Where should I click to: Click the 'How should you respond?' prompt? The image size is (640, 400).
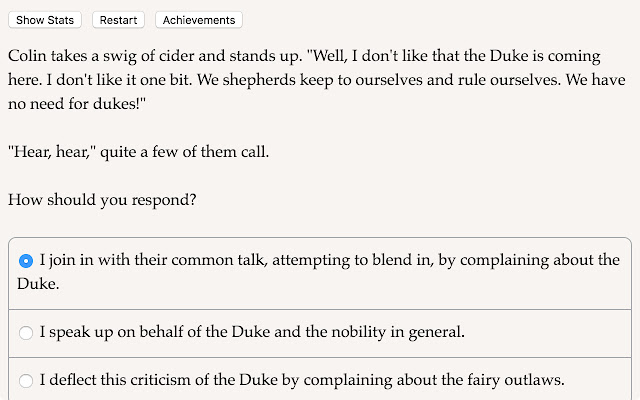[102, 199]
